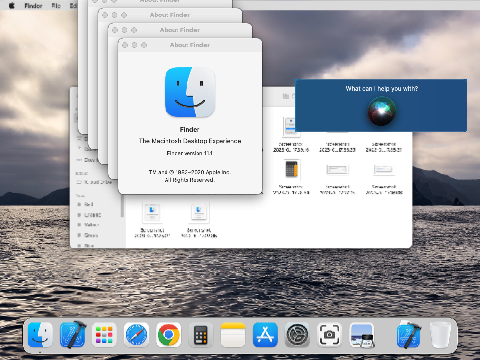Screen dimensions: 480x360
Task: Open the hammer app beside the Trash
Action: [x=409, y=334]
